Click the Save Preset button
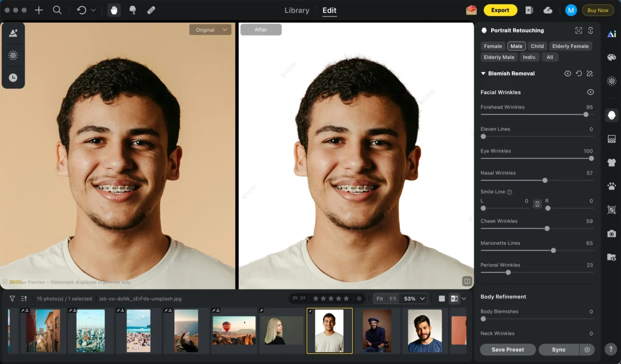The image size is (621, 364). [x=508, y=350]
